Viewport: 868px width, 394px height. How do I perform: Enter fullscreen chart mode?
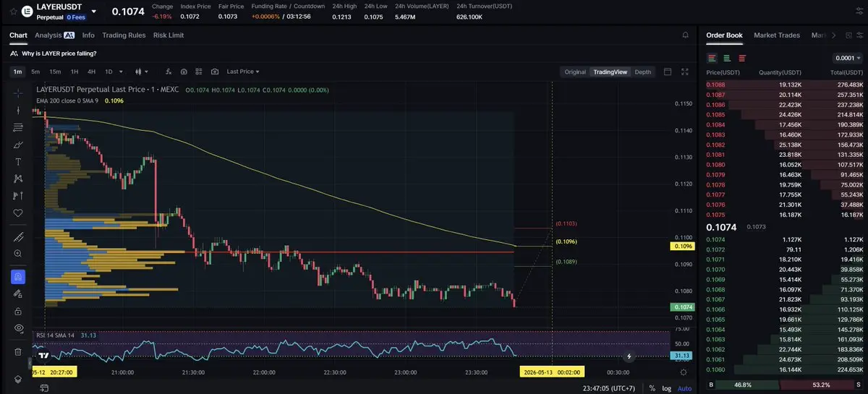click(x=685, y=72)
